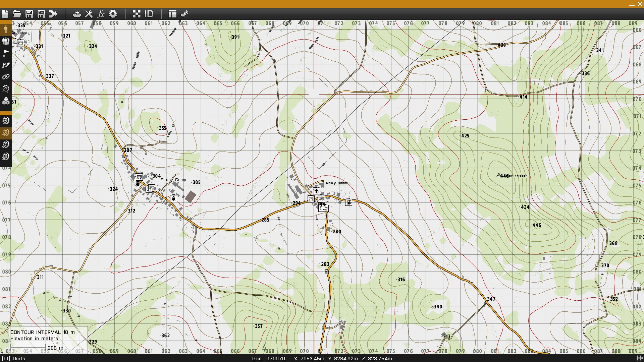Switch to Groups placement mode
This screenshot has height=362, width=644.
pos(6,41)
